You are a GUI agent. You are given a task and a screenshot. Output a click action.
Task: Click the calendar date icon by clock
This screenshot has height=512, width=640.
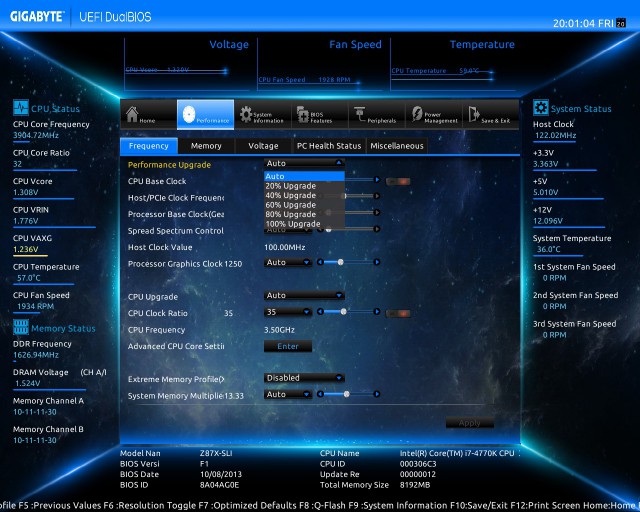[x=621, y=23]
